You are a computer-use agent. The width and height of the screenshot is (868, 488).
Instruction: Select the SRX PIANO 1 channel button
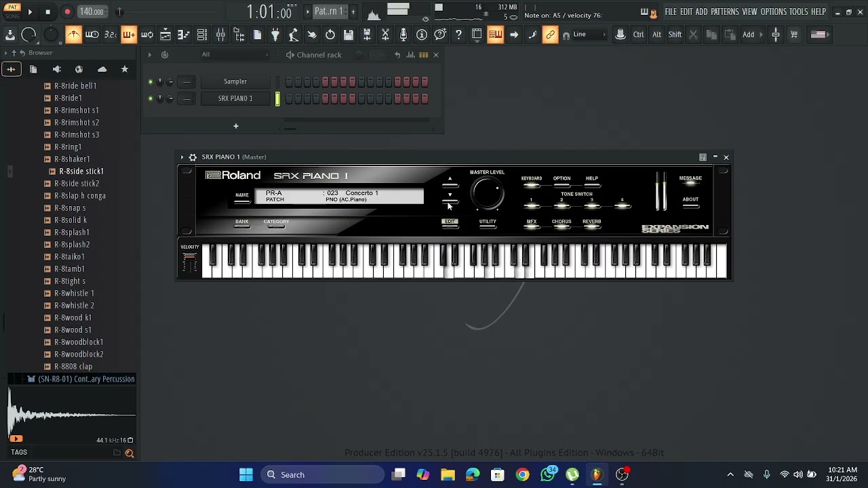click(235, 98)
